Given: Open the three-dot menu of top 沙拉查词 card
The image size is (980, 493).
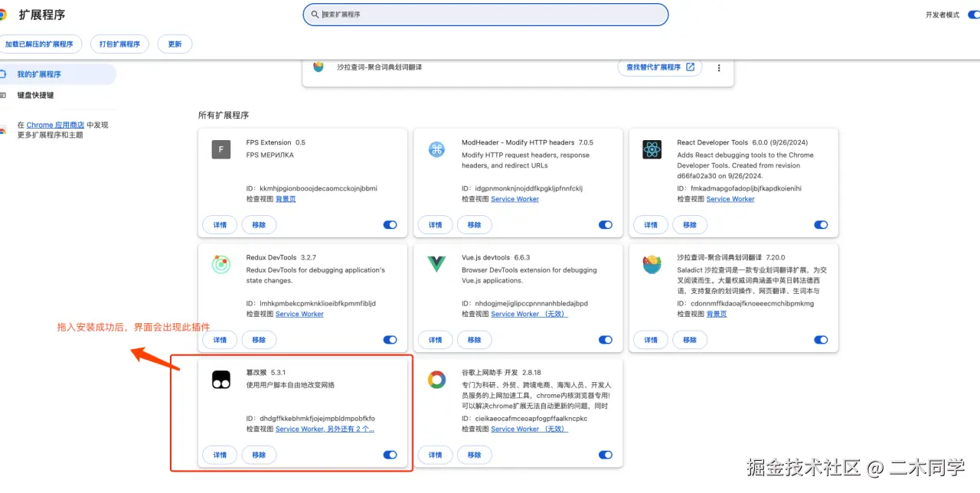Looking at the screenshot, I should point(719,67).
